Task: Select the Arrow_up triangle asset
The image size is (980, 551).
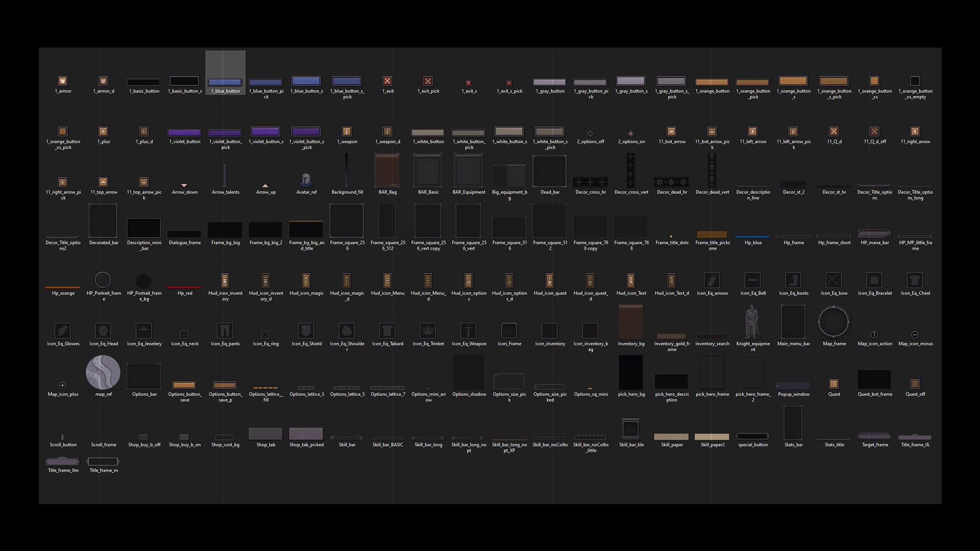Action: 265,185
